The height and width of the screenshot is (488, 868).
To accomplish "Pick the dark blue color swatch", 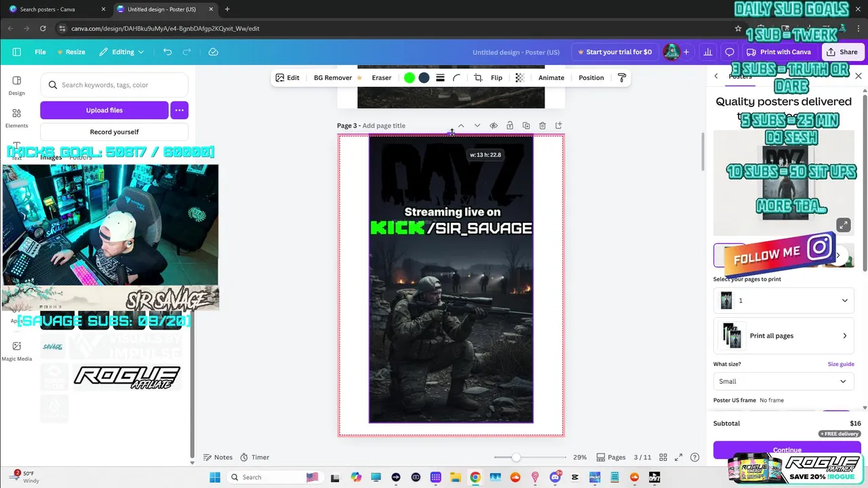I will point(424,78).
